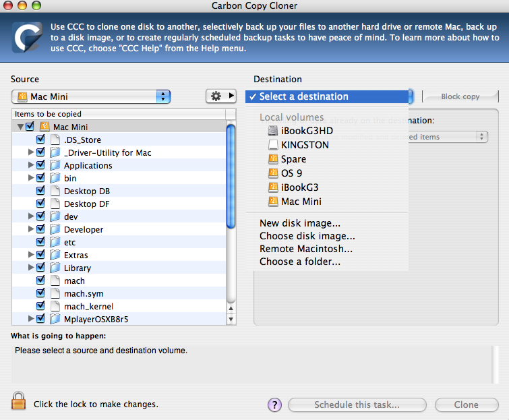The height and width of the screenshot is (420, 509).
Task: Click the iBookG3 volume icon
Action: click(x=273, y=187)
